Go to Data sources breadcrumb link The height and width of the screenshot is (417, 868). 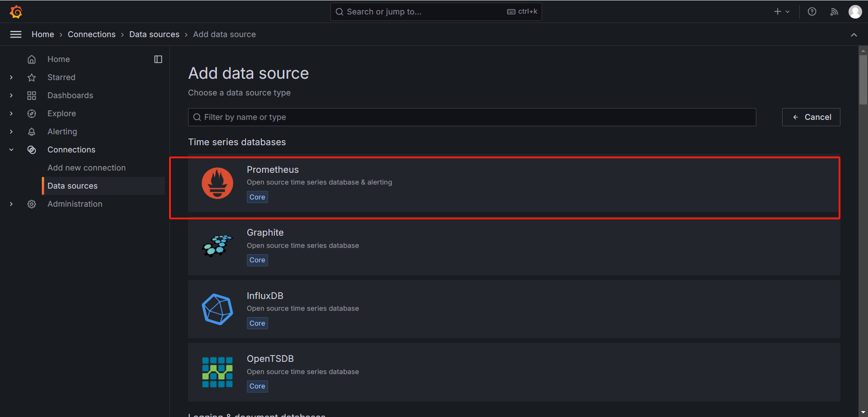(154, 34)
